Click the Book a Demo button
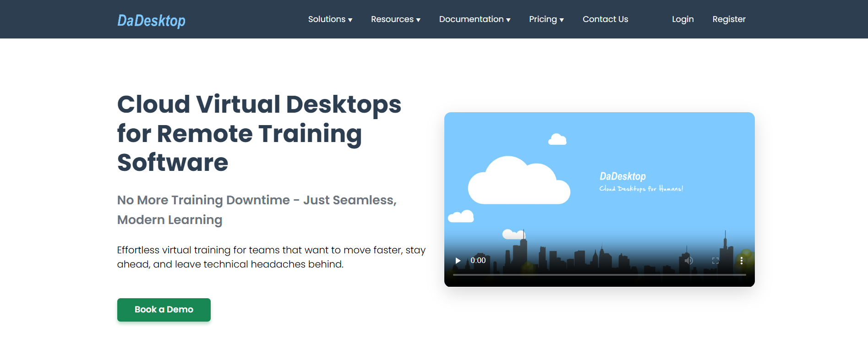This screenshot has width=868, height=350. (164, 310)
